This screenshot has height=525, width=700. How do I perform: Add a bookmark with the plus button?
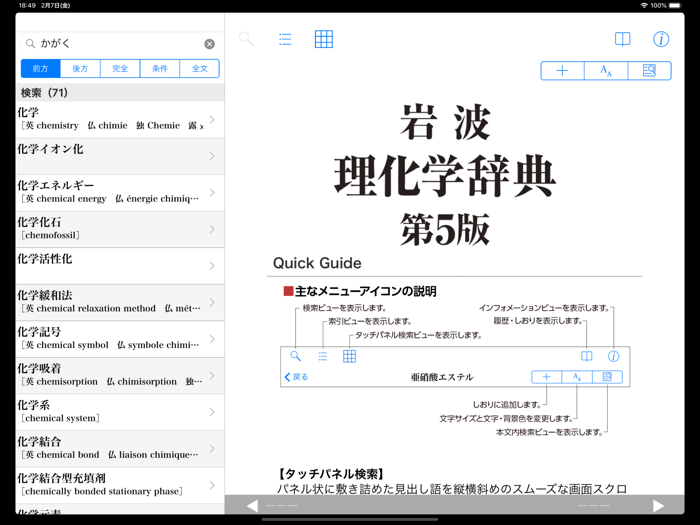pos(562,71)
